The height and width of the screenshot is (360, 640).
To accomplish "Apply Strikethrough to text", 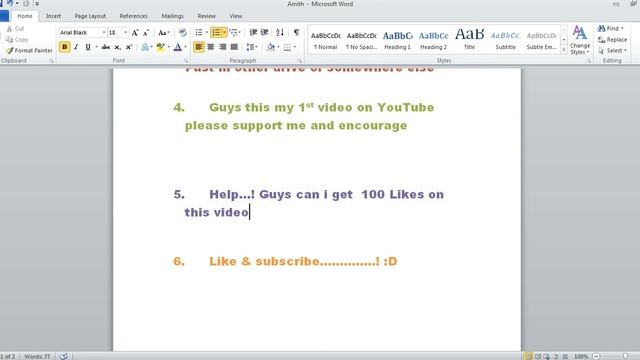I will click(x=105, y=47).
